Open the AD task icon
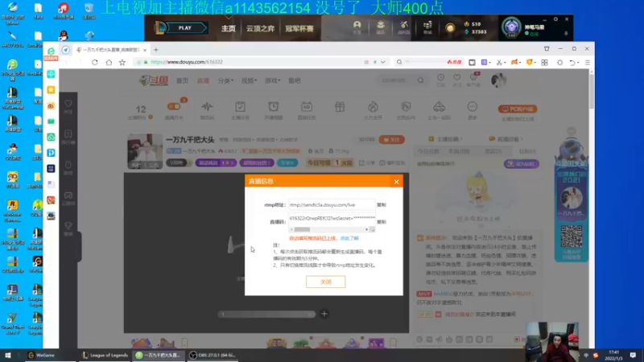This screenshot has width=644, height=362. 307,107
